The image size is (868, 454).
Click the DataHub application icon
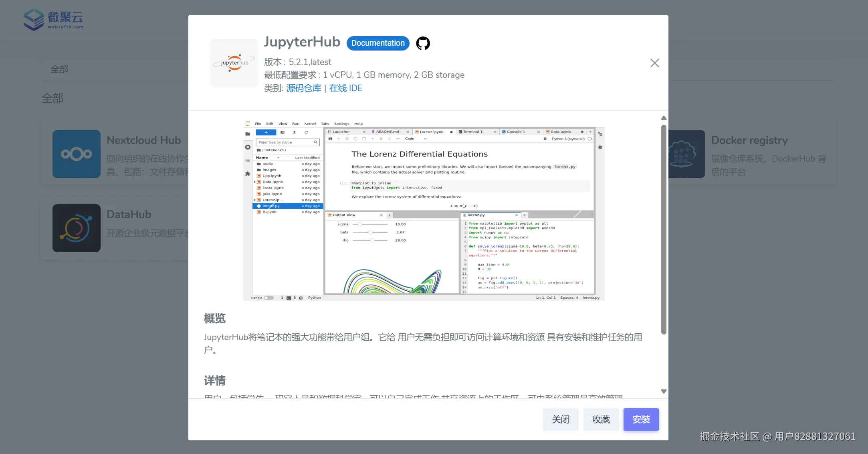click(76, 228)
